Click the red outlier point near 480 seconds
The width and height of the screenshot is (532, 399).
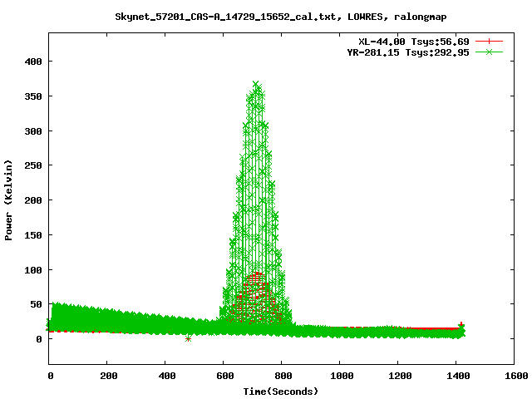189,338
